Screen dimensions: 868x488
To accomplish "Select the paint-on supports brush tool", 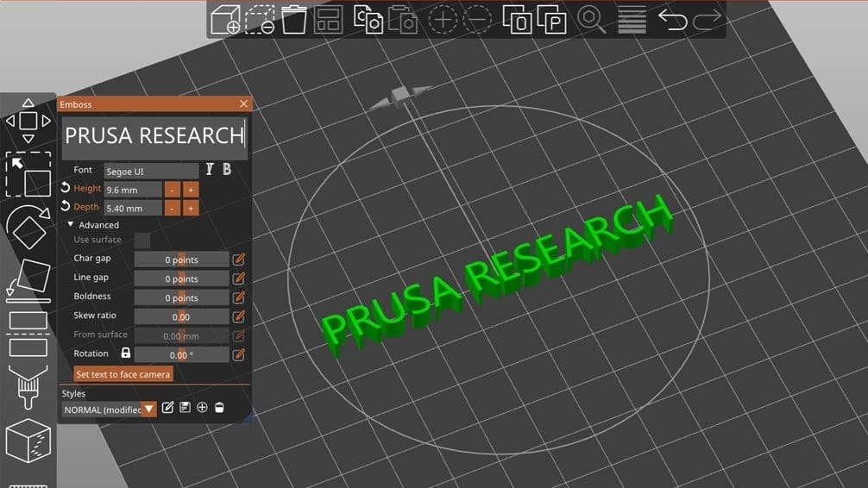I will point(28,387).
